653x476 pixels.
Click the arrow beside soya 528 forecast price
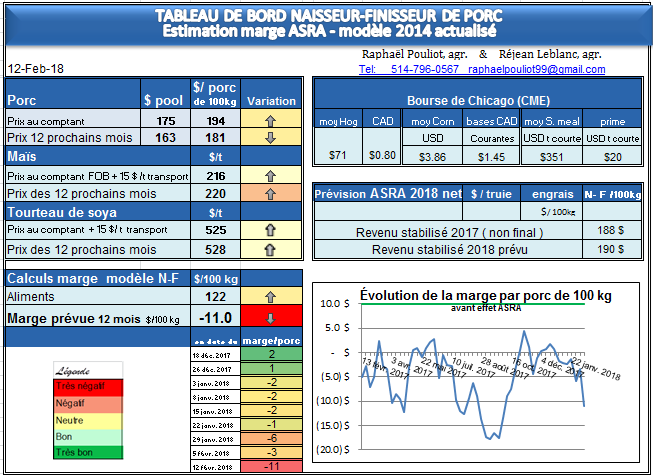[270, 249]
